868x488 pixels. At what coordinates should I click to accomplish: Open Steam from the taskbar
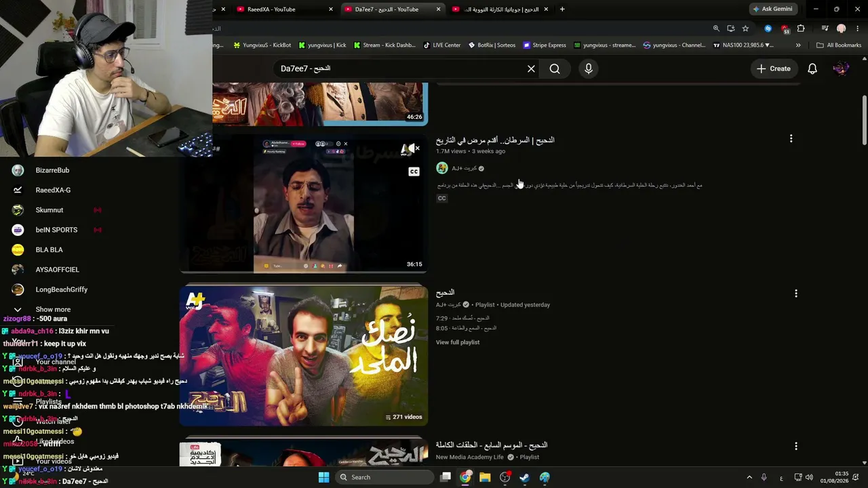(525, 477)
